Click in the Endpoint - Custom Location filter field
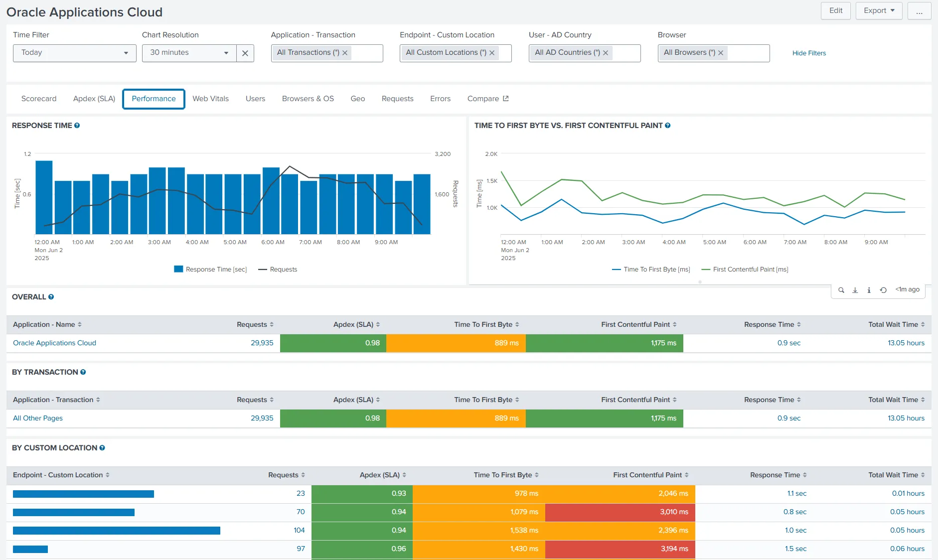The image size is (938, 560). [x=456, y=53]
